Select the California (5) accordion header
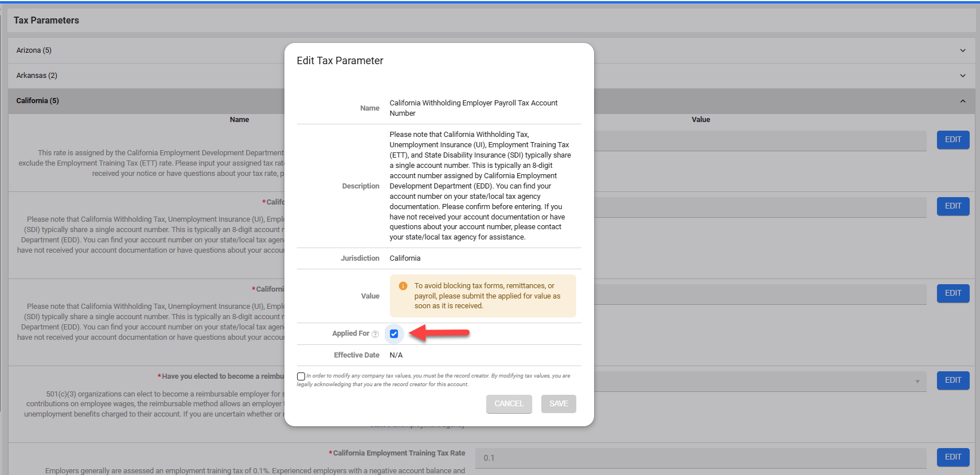Viewport: 980px width, 475px height. tap(491, 101)
